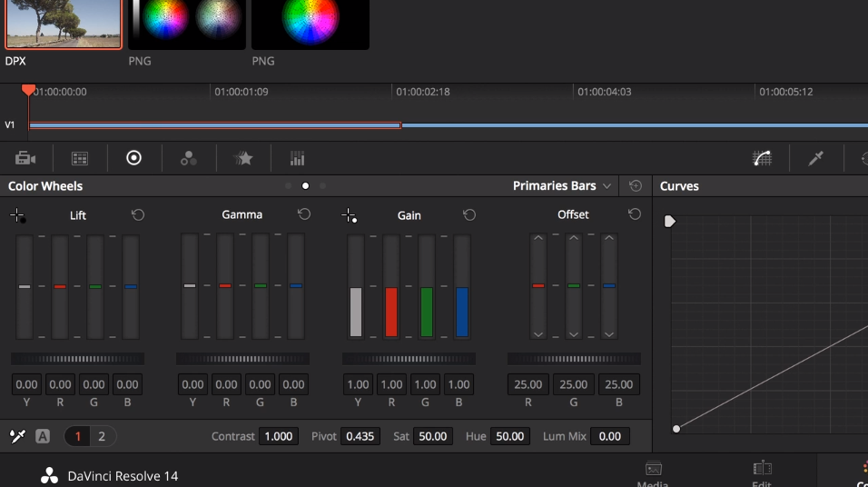Image resolution: width=868 pixels, height=487 pixels.
Task: Select the first clip on track V1
Action: tap(215, 125)
